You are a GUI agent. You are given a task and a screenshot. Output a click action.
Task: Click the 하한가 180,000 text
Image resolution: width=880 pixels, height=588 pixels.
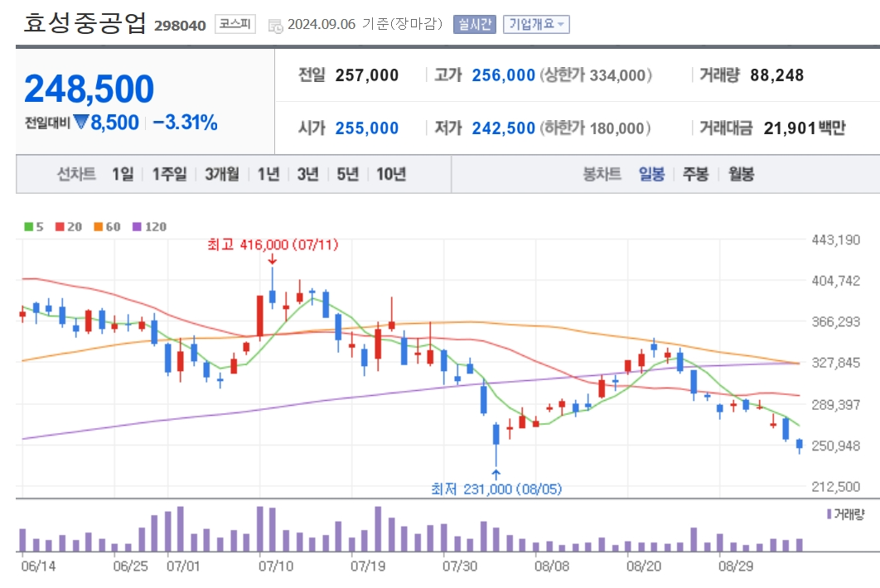click(596, 128)
